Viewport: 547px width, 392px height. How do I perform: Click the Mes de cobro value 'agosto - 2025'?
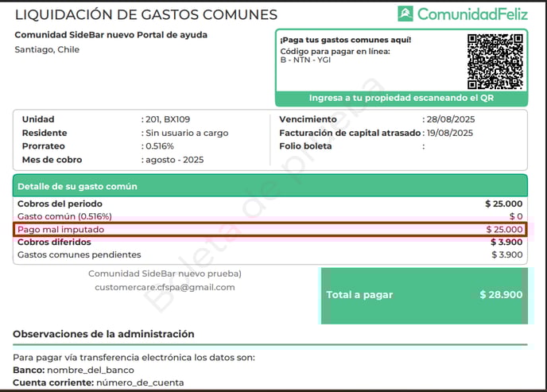pyautogui.click(x=174, y=160)
